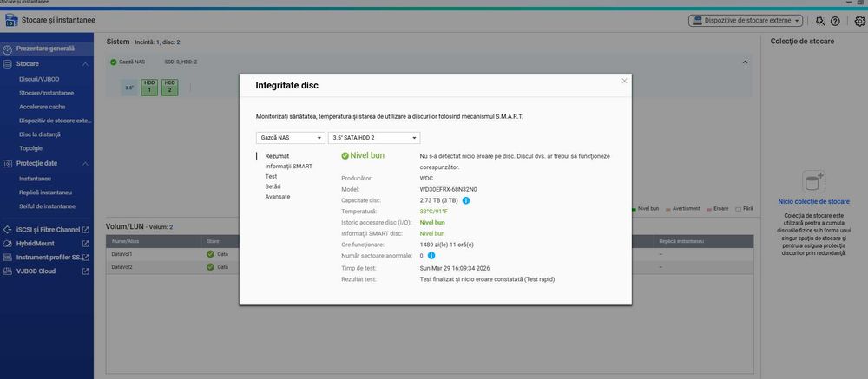This screenshot has width=868, height=379.
Task: Open the Avansate tab in dialog
Action: pyautogui.click(x=278, y=196)
